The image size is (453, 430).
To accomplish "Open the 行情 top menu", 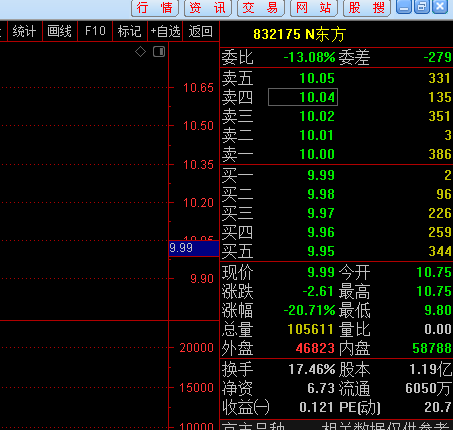I will tap(155, 8).
